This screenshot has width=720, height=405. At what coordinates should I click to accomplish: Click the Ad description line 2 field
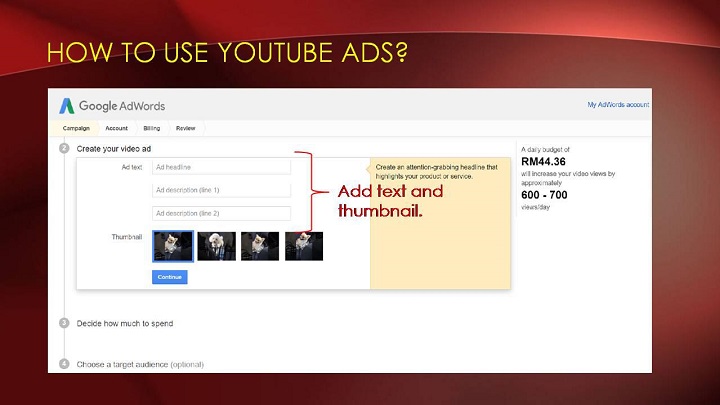[221, 214]
